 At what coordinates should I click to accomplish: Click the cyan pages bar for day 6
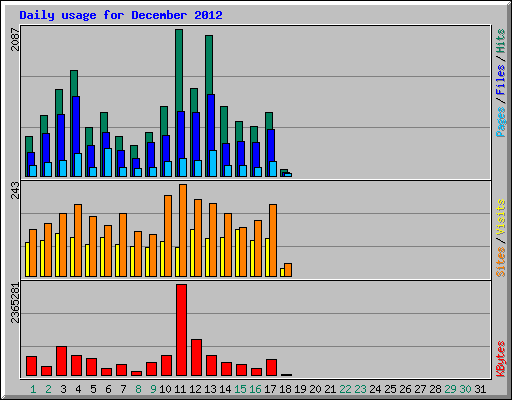[x=108, y=162]
